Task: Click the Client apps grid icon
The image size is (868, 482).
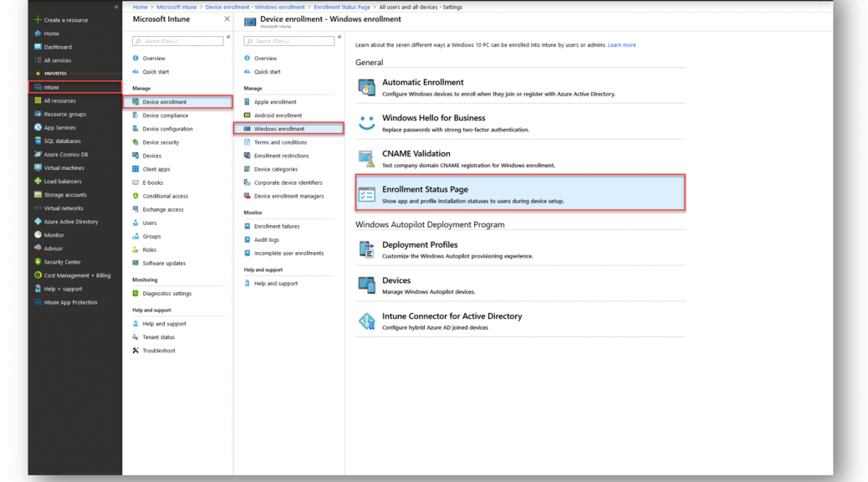Action: 135,169
